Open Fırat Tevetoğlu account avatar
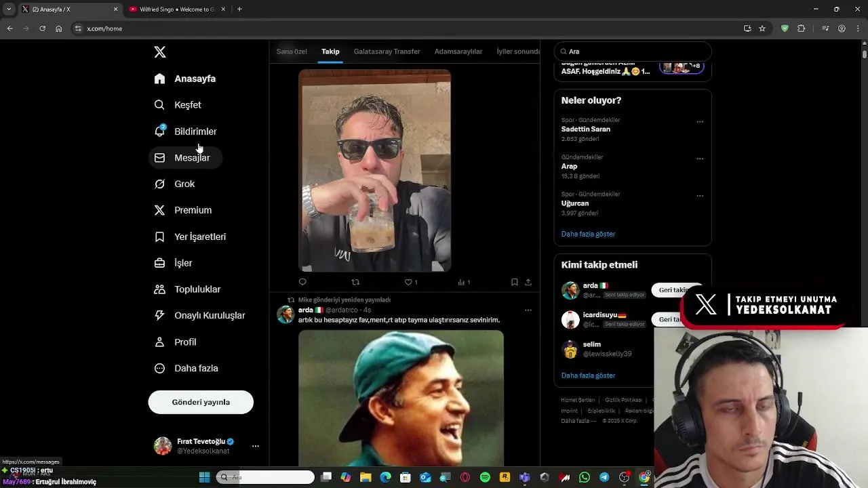This screenshot has height=488, width=868. coord(163,446)
